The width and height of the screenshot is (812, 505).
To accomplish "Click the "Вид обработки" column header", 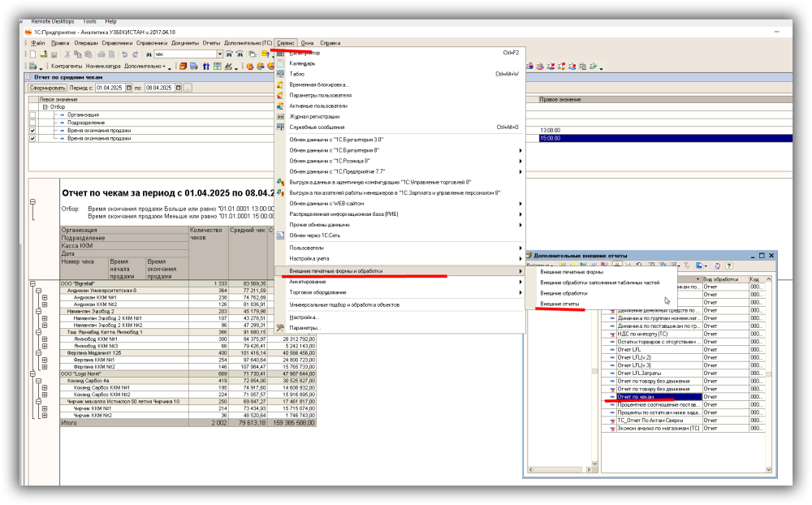I will [x=725, y=279].
